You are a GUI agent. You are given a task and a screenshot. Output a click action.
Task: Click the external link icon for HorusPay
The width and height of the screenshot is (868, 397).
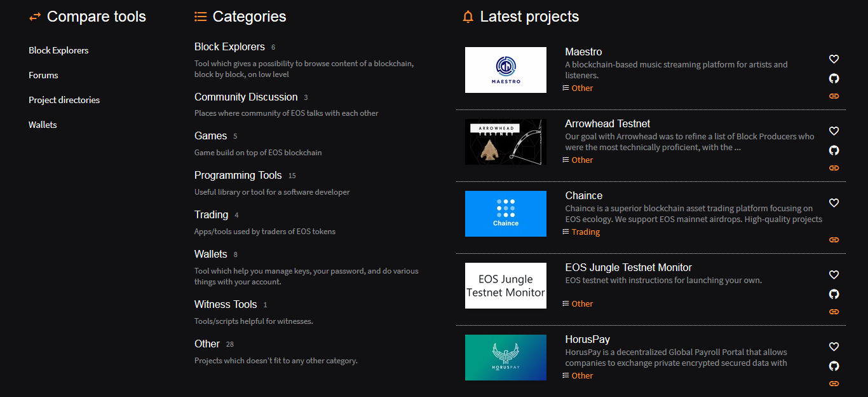tap(834, 383)
